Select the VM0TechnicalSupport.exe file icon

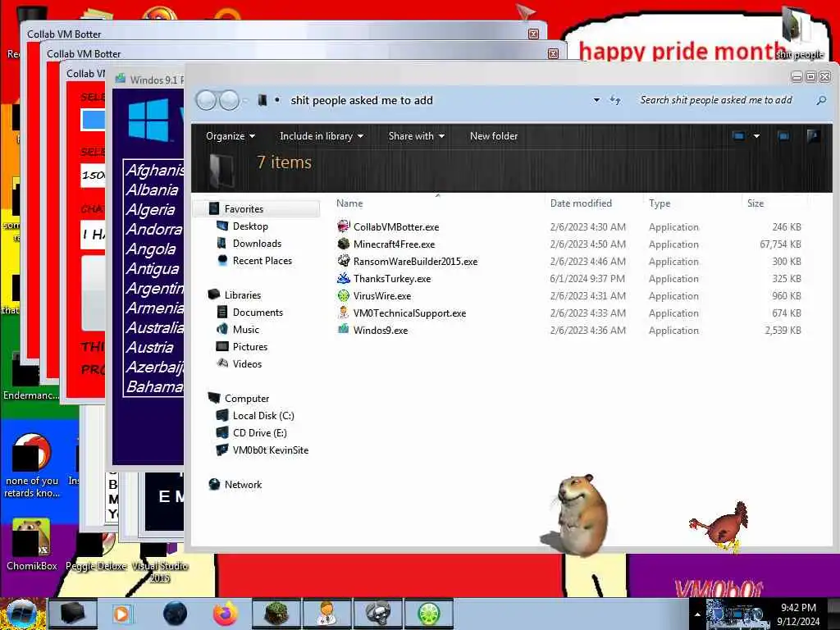pos(344,313)
